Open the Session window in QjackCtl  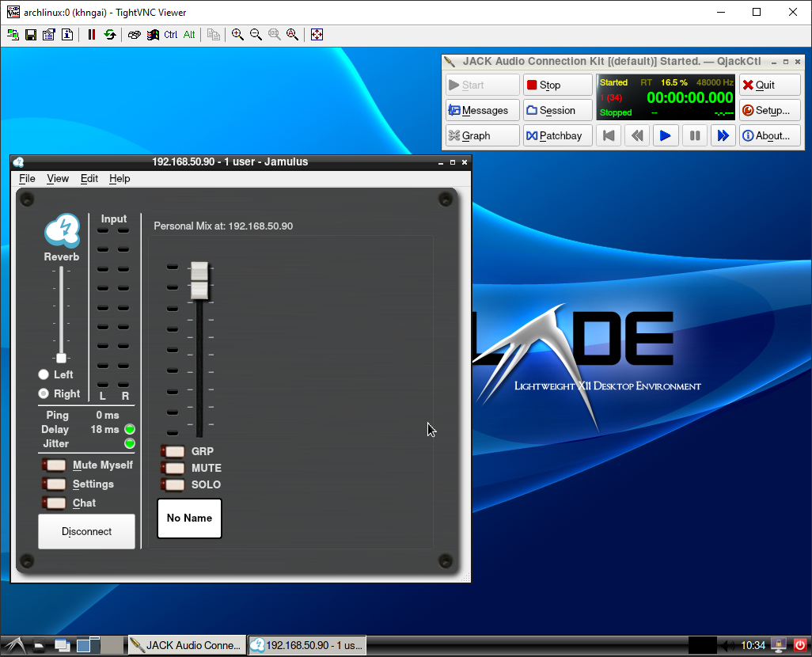(x=558, y=110)
